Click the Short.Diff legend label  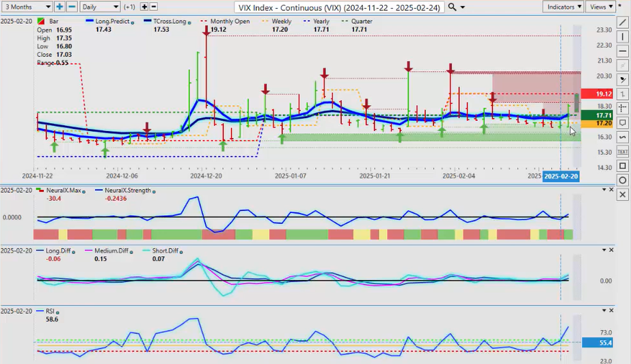[165, 251]
